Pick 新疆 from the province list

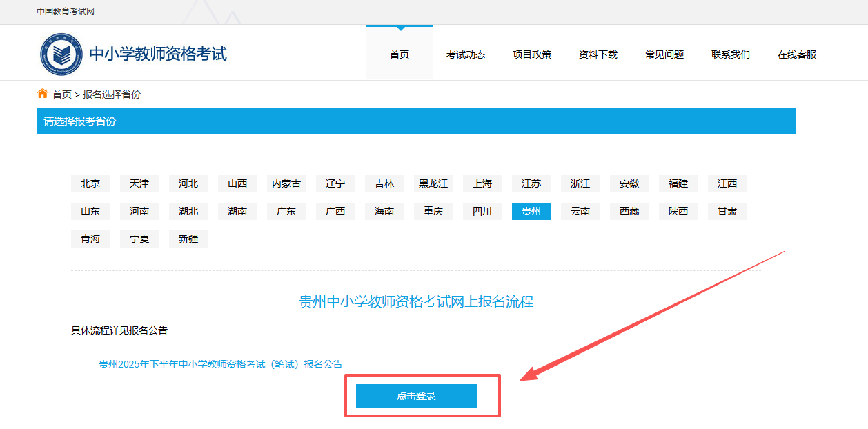188,239
